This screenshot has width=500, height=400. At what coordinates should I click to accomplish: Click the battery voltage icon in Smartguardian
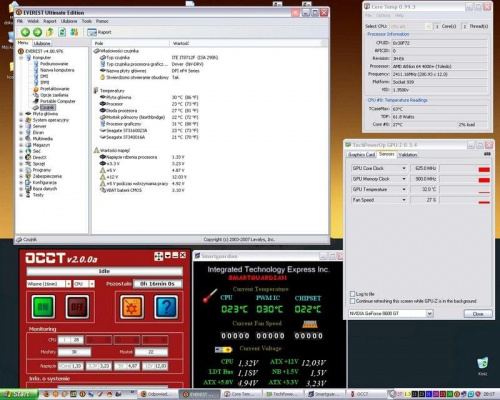pyautogui.click(x=223, y=350)
